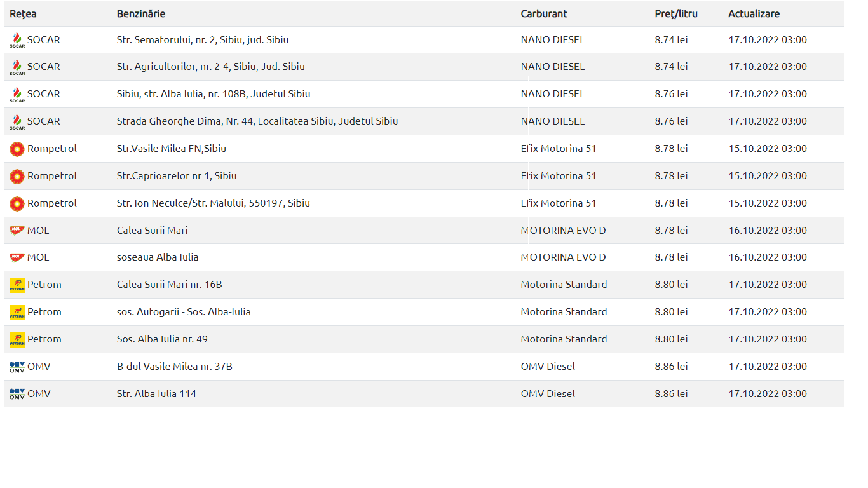
Task: Select address soseaua Alba Iulia
Action: [x=158, y=257]
